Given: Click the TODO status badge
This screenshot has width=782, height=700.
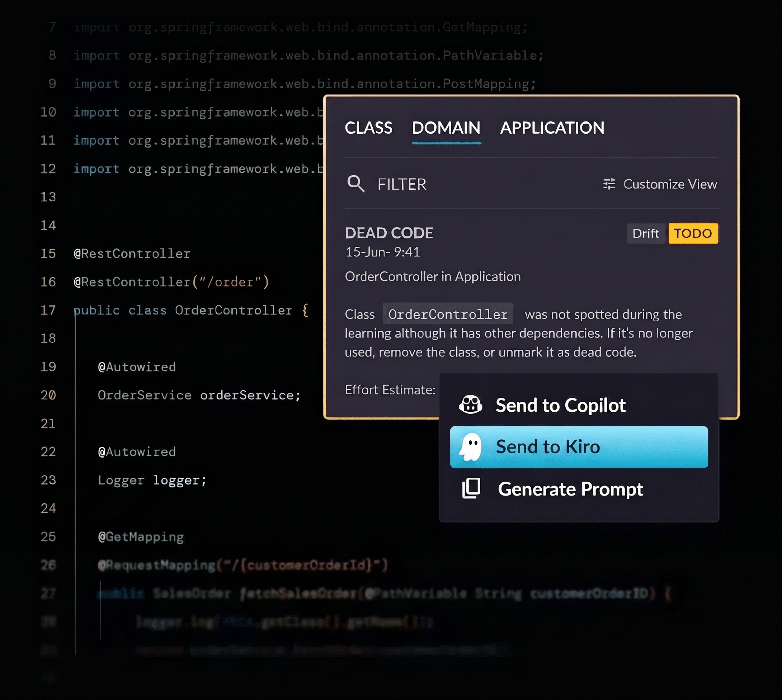Looking at the screenshot, I should pos(693,233).
